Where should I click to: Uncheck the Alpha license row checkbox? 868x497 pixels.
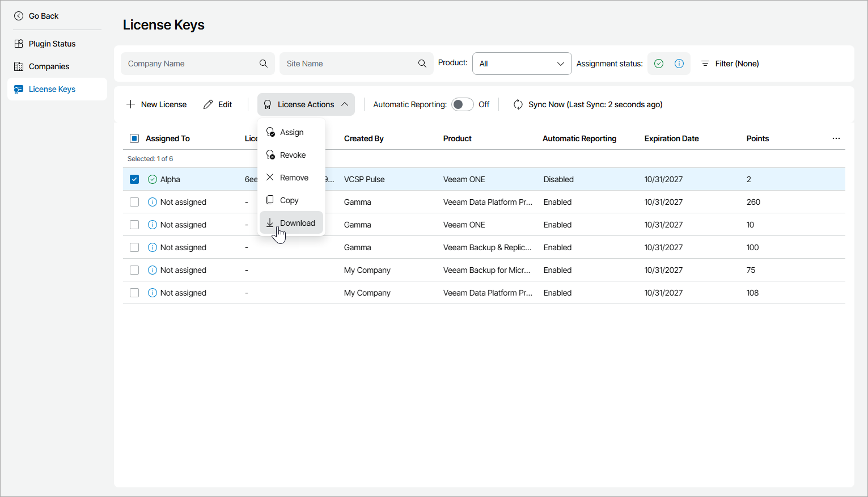[x=134, y=179]
